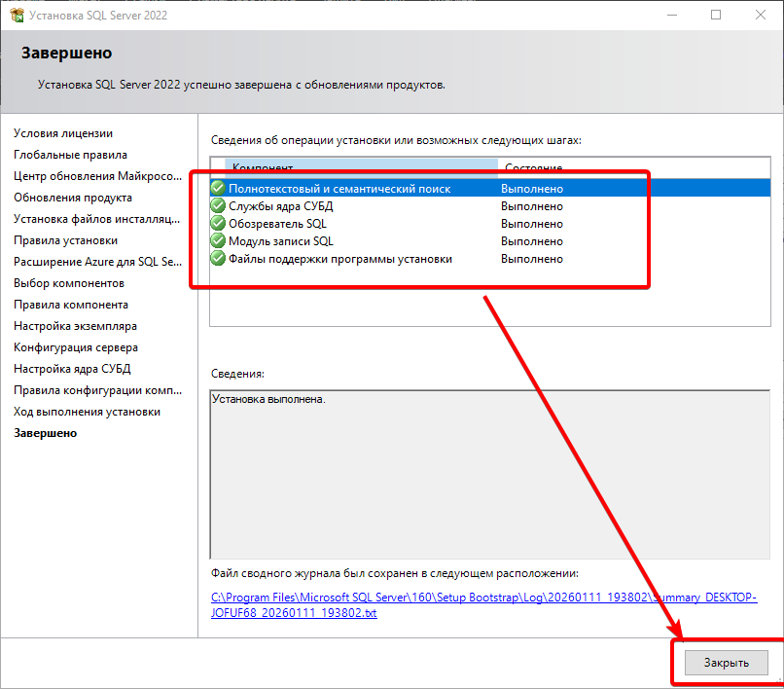The height and width of the screenshot is (689, 784).
Task: Select row Службы ядра СУБД
Action: pyautogui.click(x=490, y=205)
